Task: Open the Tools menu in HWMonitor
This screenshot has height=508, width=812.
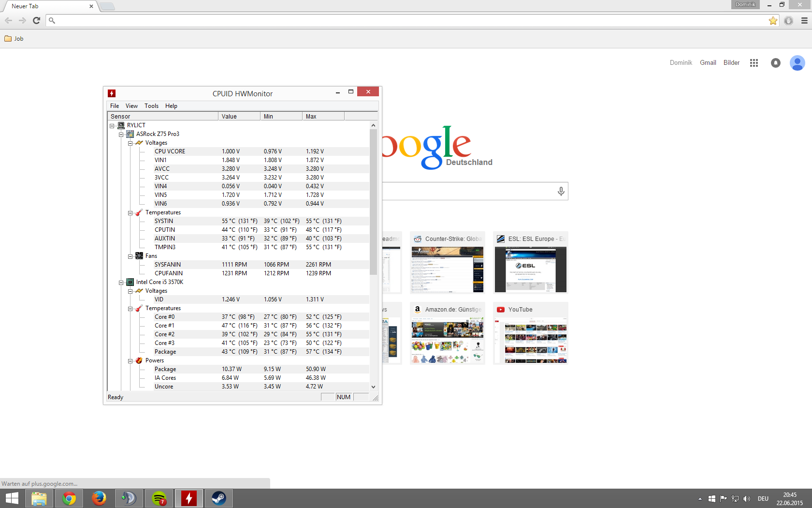Action: click(x=151, y=106)
